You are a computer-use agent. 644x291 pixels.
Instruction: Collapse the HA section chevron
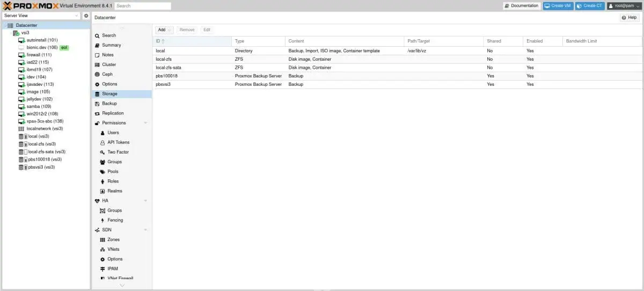click(x=145, y=201)
